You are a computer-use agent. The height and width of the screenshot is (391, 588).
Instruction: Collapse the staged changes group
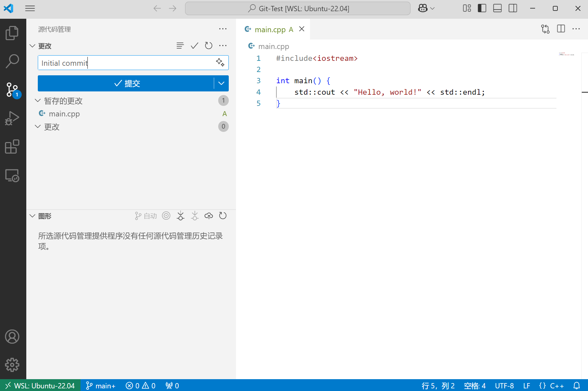(x=38, y=101)
